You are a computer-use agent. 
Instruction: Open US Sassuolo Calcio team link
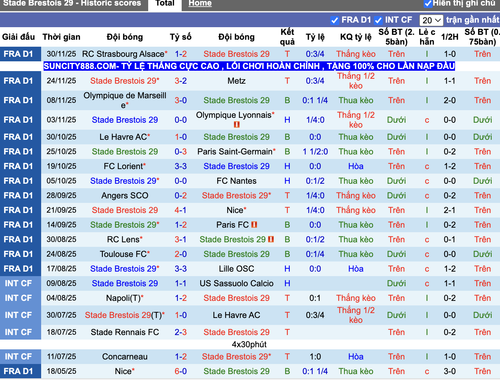[x=236, y=283]
